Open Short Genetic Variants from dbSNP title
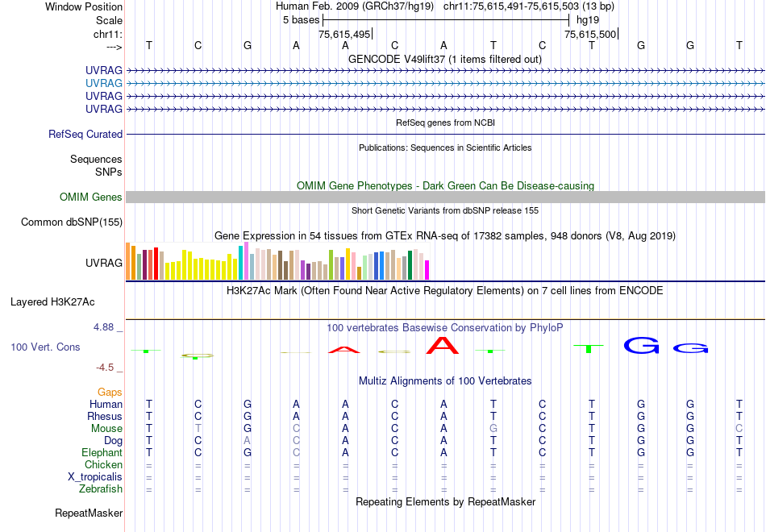The image size is (766, 532). click(445, 210)
